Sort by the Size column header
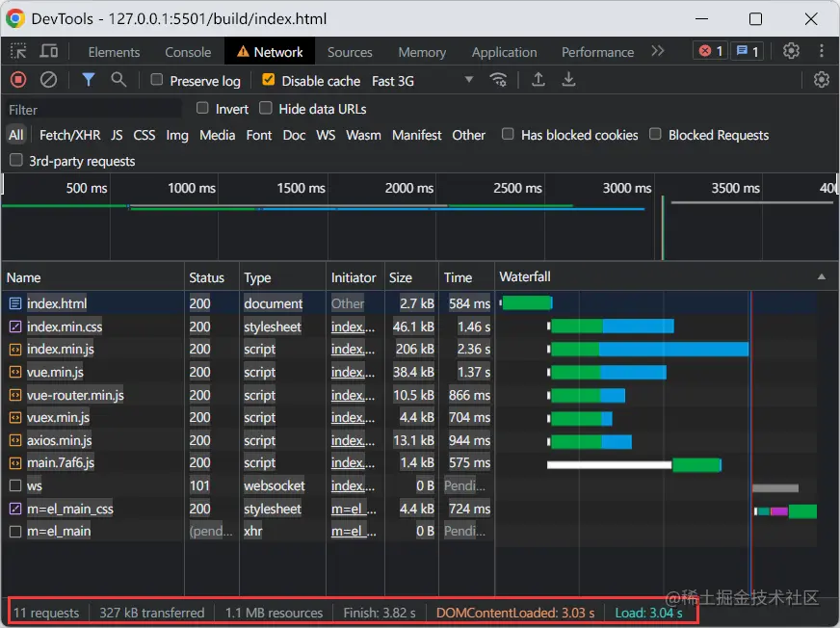The image size is (840, 628). pos(411,277)
